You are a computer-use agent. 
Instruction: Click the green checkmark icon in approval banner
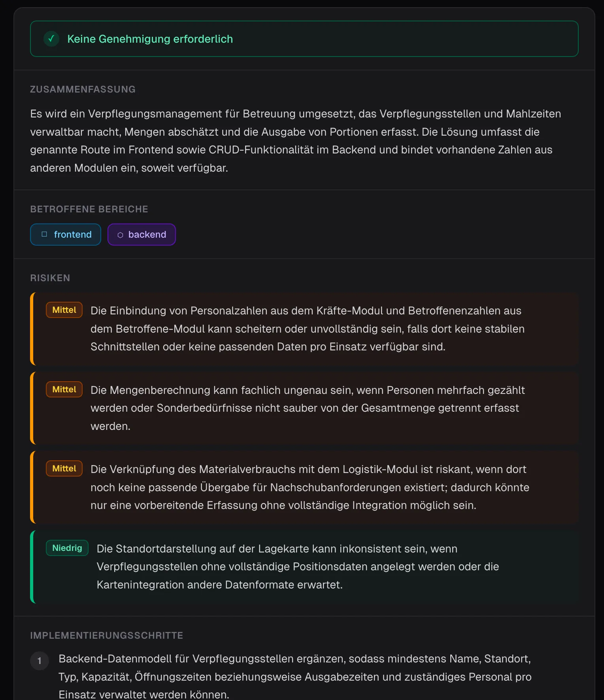pyautogui.click(x=51, y=39)
